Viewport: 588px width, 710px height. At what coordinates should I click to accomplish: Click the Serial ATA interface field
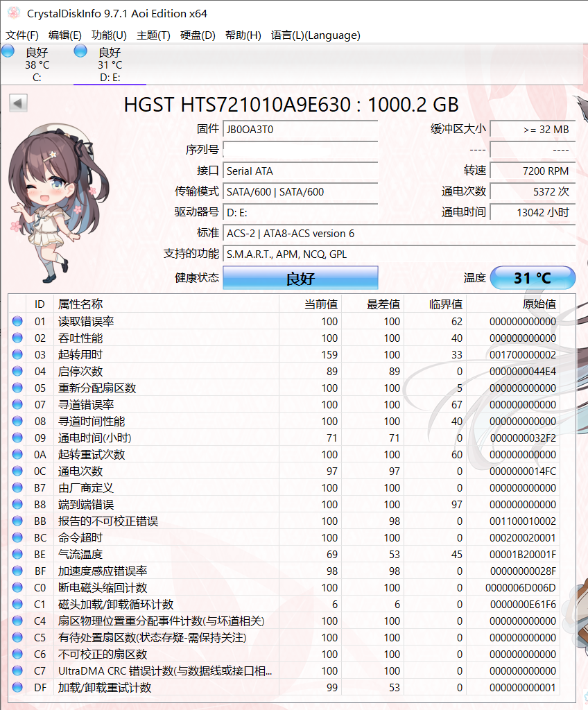click(x=300, y=171)
